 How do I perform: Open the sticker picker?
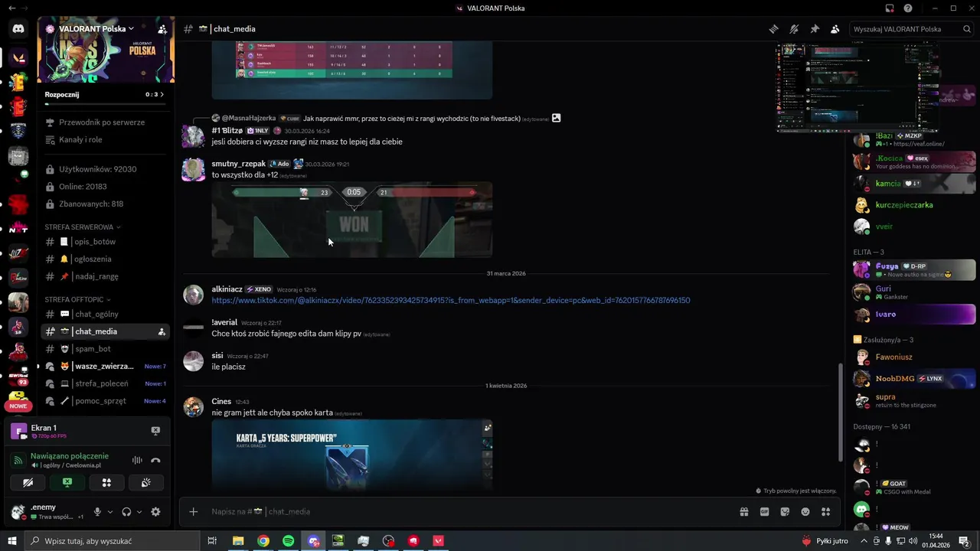click(x=785, y=511)
